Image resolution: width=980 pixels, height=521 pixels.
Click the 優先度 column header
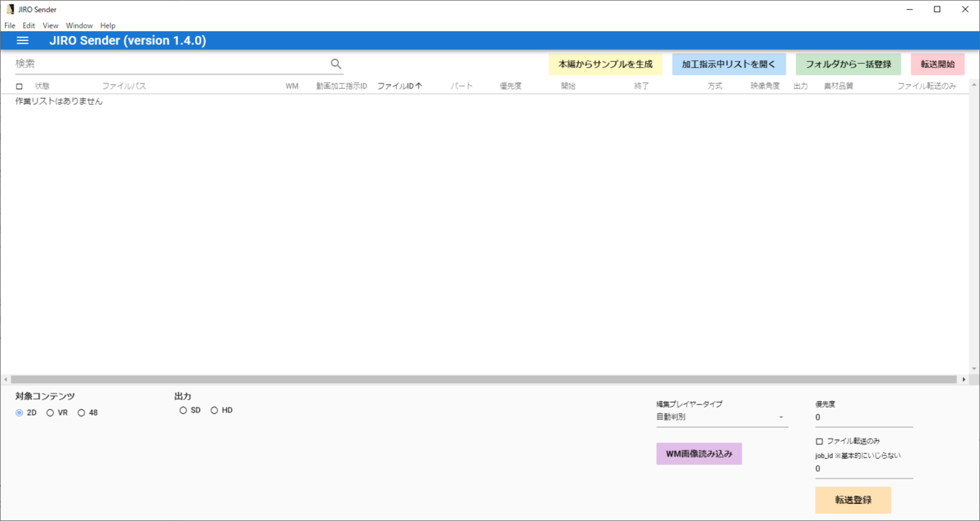pos(510,86)
